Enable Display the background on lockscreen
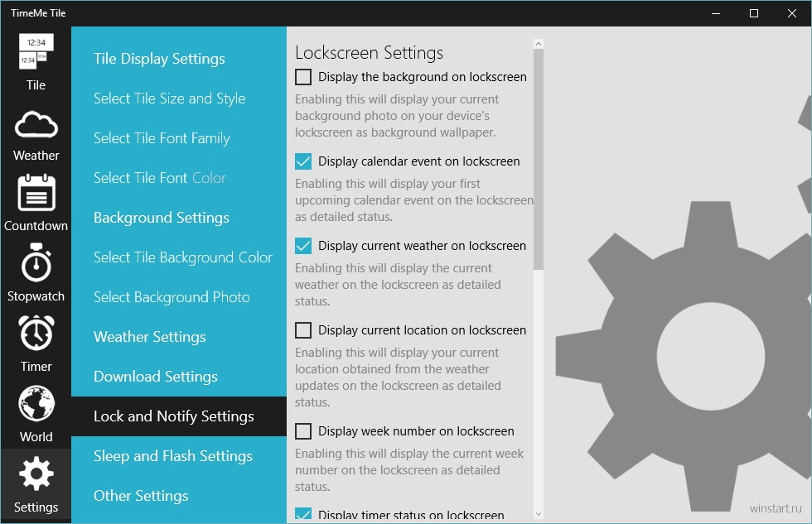 tap(303, 77)
